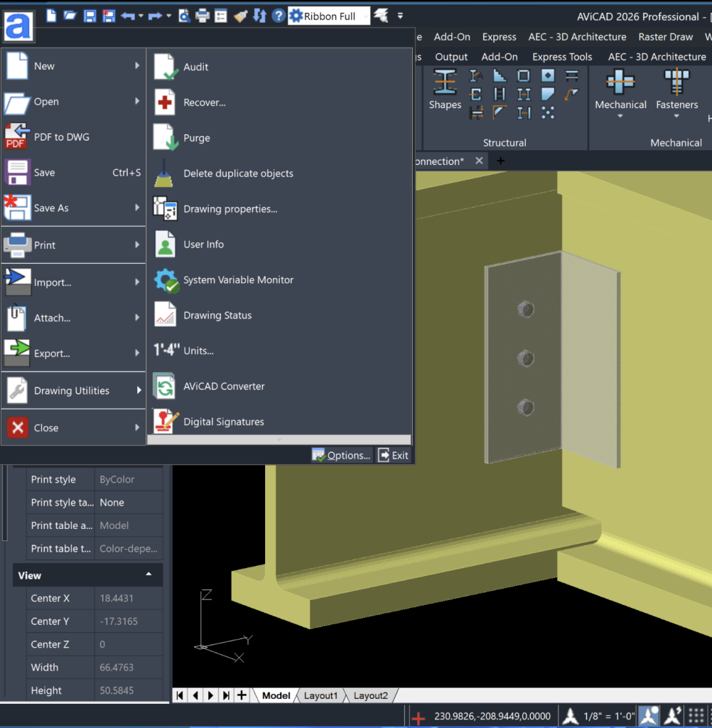Click the New file icon in quick access toolbar
This screenshot has width=712, height=728.
click(51, 16)
